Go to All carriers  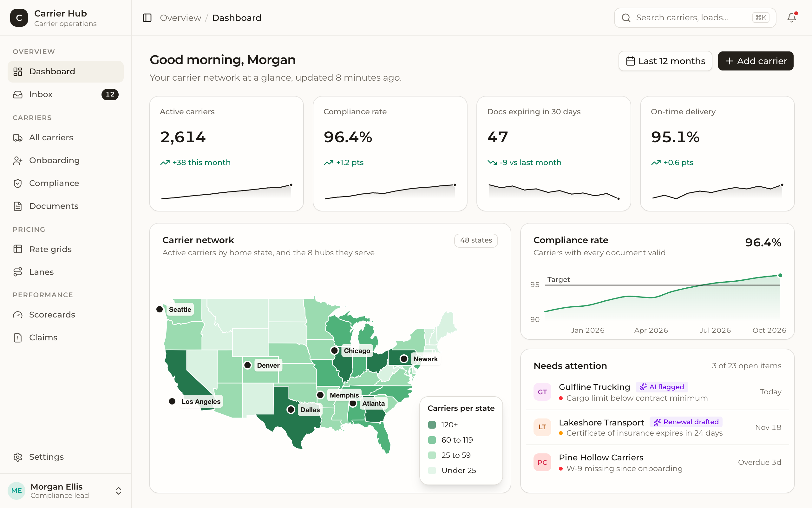point(65,137)
